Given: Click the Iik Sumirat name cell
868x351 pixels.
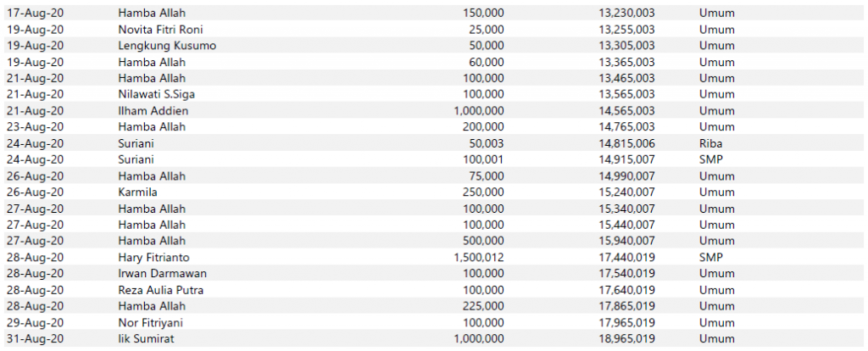Looking at the screenshot, I should pyautogui.click(x=147, y=338).
